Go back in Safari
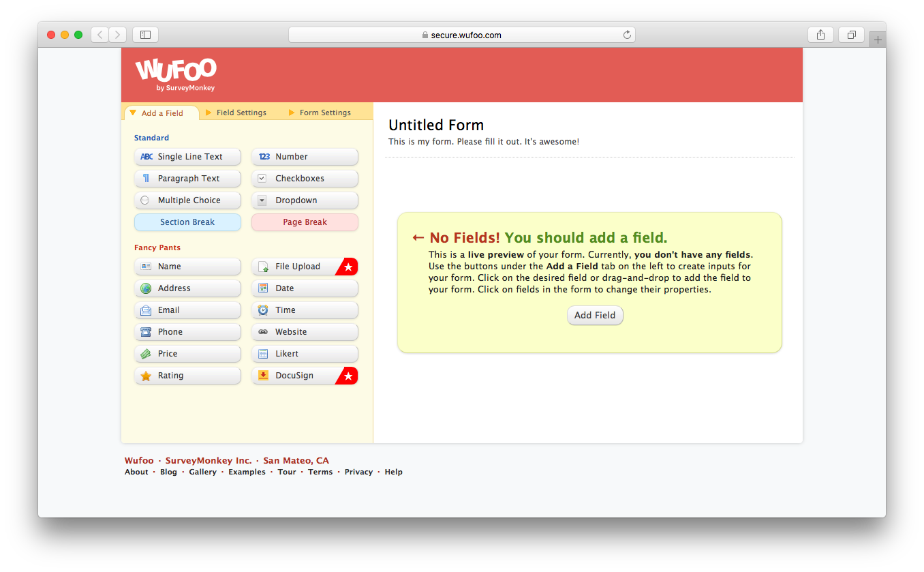This screenshot has height=572, width=924. coord(100,35)
